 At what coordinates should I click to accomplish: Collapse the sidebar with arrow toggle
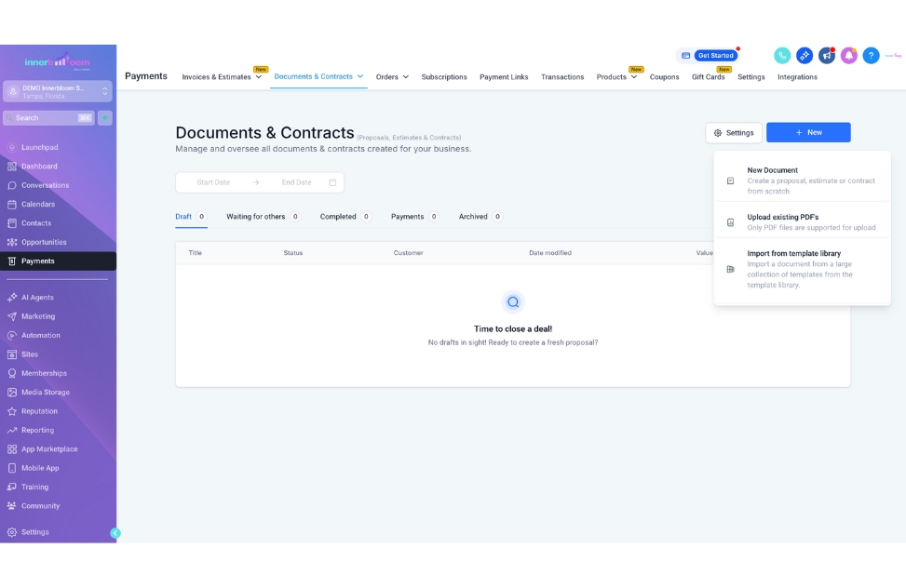pyautogui.click(x=115, y=533)
